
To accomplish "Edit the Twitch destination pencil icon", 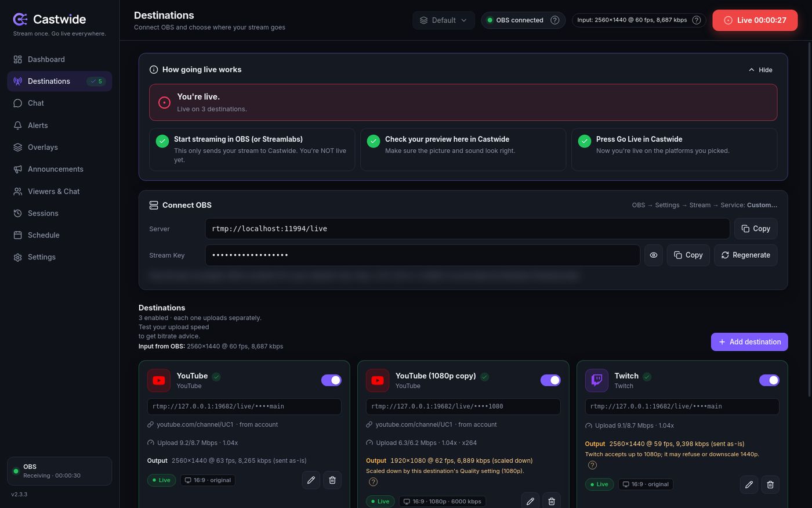I will click(749, 484).
